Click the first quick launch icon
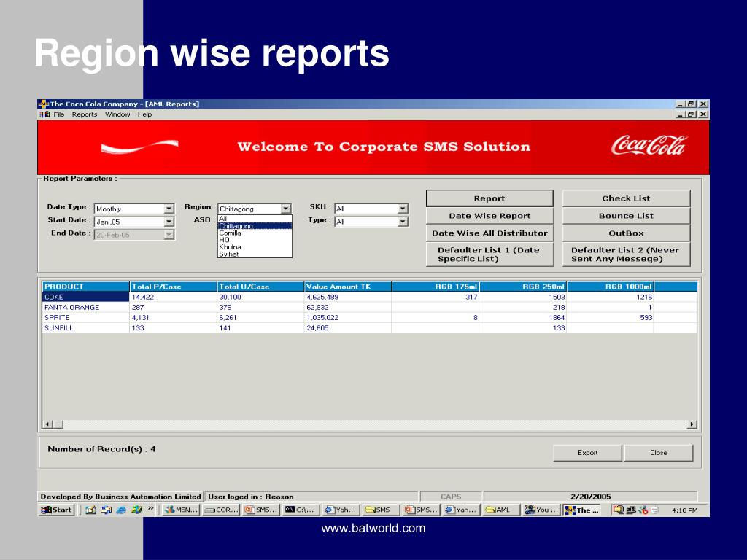The width and height of the screenshot is (747, 560). point(90,510)
